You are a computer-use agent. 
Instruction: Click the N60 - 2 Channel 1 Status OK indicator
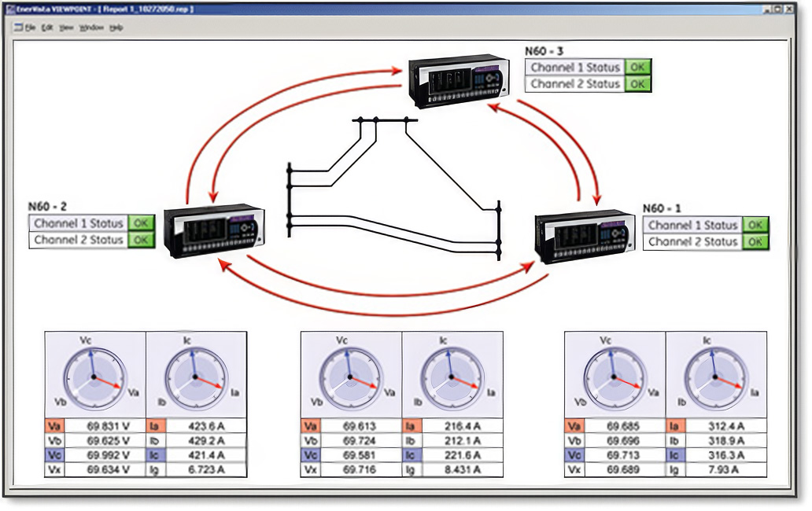click(x=141, y=223)
